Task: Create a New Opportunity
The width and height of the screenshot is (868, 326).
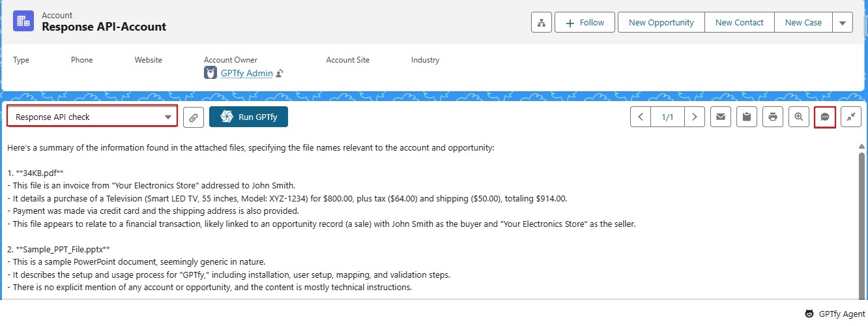Action: 661,22
